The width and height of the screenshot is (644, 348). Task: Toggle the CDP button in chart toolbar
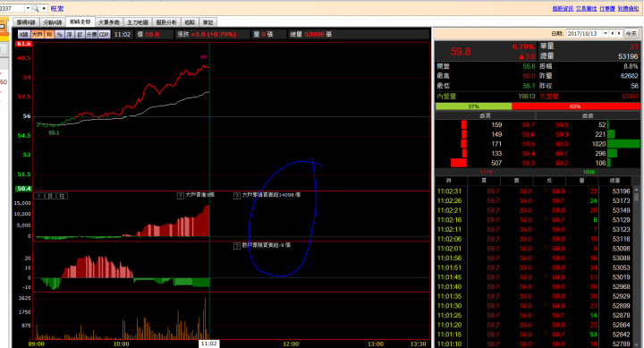click(x=104, y=35)
